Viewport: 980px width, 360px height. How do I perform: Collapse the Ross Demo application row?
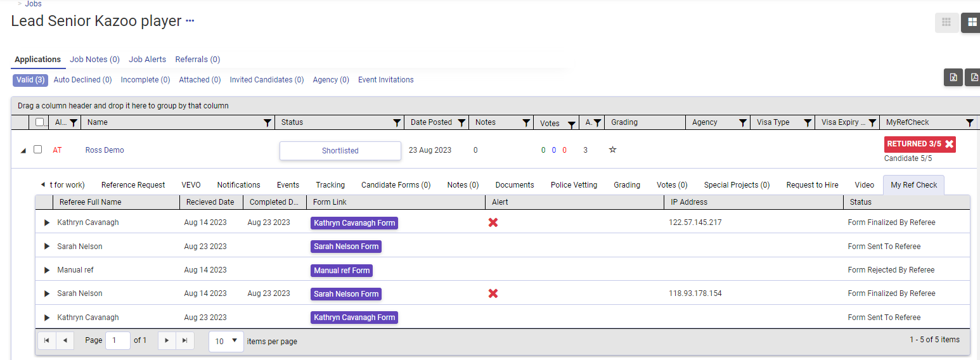coord(23,151)
